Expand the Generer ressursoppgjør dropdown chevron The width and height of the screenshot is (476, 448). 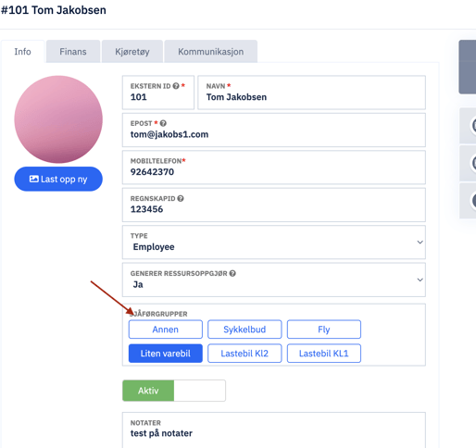420,280
